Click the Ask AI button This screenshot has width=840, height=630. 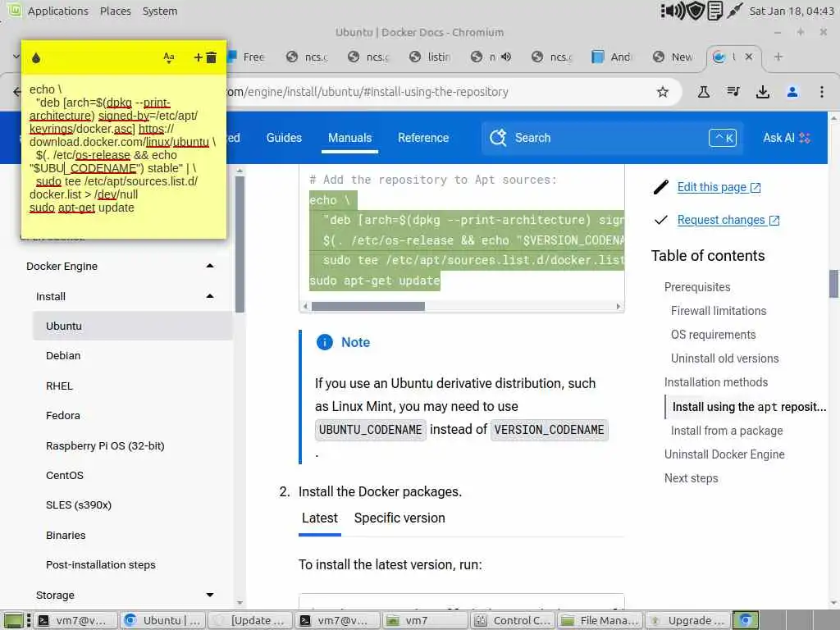click(787, 138)
